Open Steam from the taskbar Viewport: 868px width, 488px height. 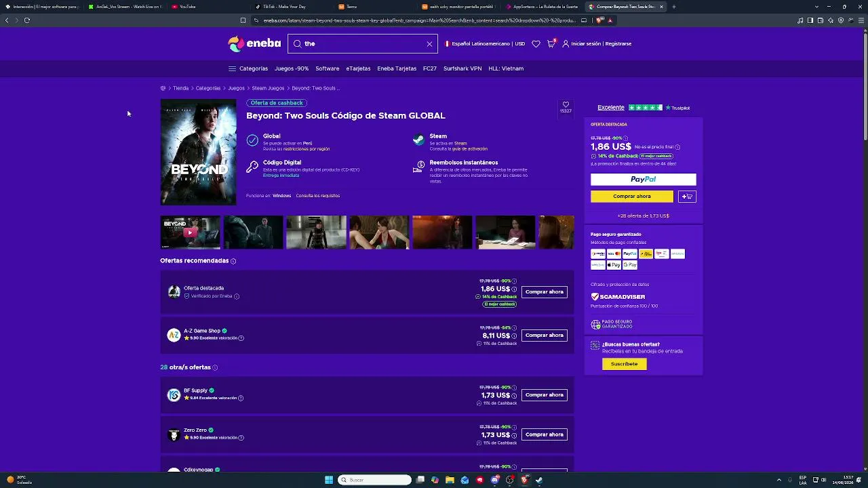pyautogui.click(x=539, y=480)
